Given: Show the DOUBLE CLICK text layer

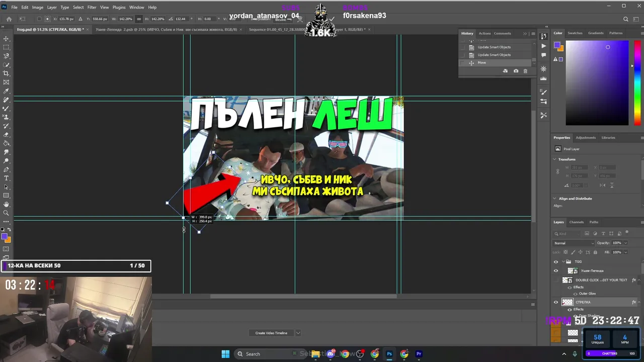Looking at the screenshot, I should 556,280.
